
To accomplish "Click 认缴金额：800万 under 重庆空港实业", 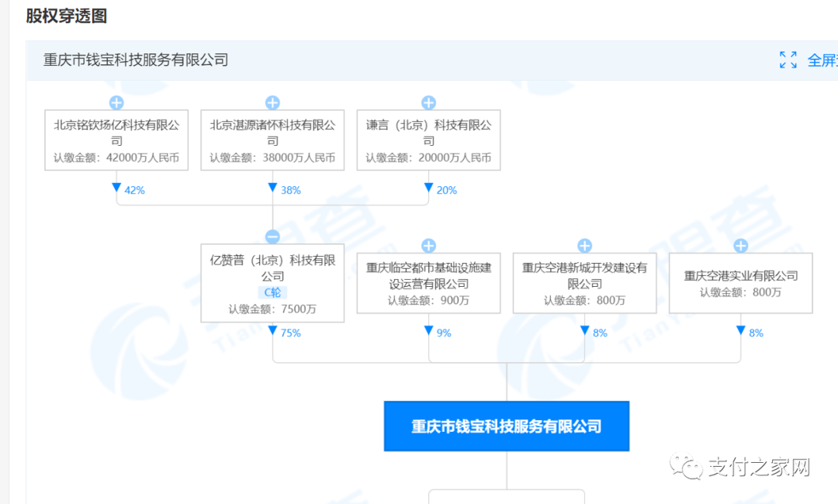I will click(x=741, y=292).
